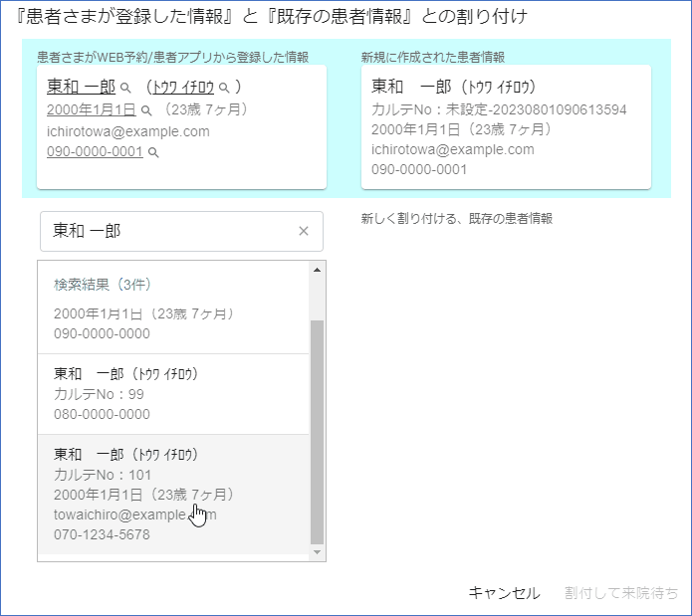Click the search icon next to name 東和 一郎
The height and width of the screenshot is (616, 692).
click(x=125, y=89)
